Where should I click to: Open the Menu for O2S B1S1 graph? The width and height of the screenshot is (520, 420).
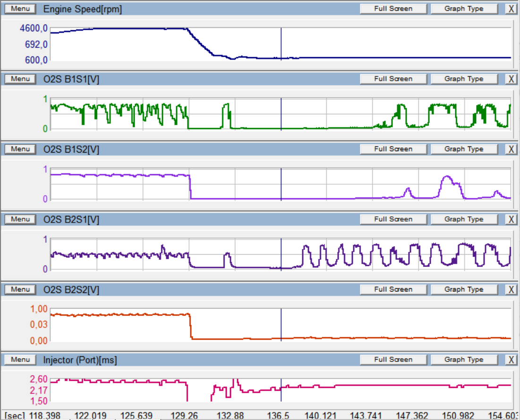(20, 79)
